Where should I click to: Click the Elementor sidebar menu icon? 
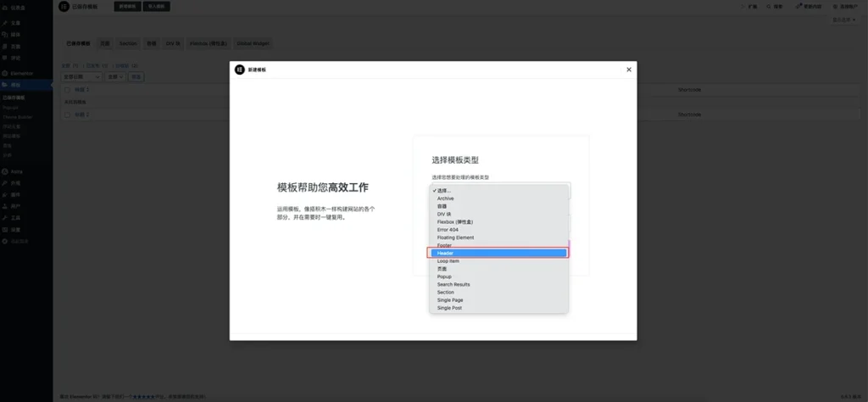(x=5, y=74)
